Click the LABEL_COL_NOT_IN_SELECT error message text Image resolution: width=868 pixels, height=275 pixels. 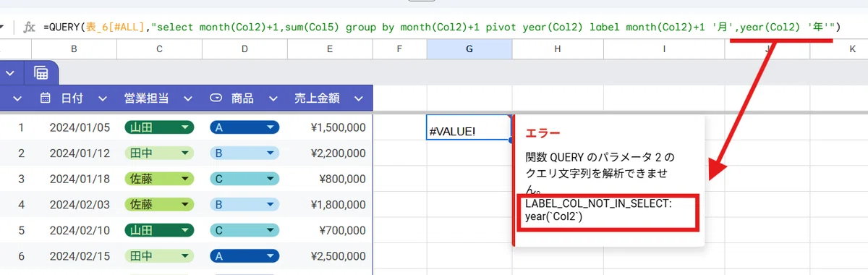(599, 210)
